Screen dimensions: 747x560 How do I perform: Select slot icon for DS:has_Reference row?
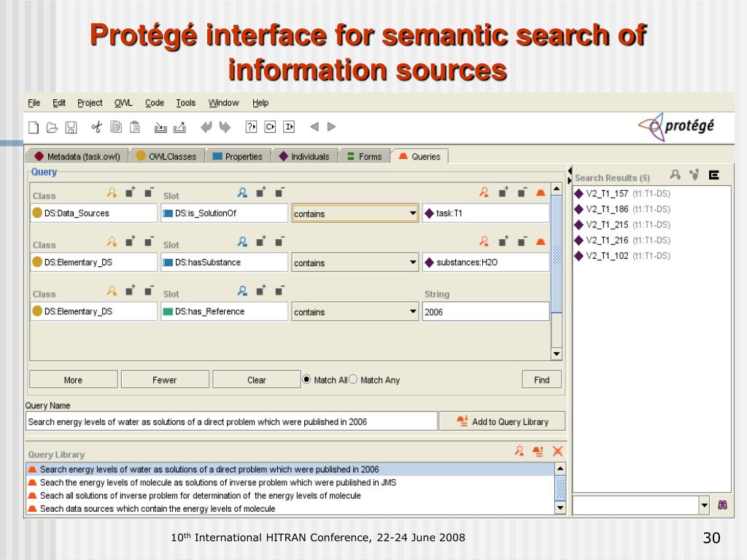242,290
